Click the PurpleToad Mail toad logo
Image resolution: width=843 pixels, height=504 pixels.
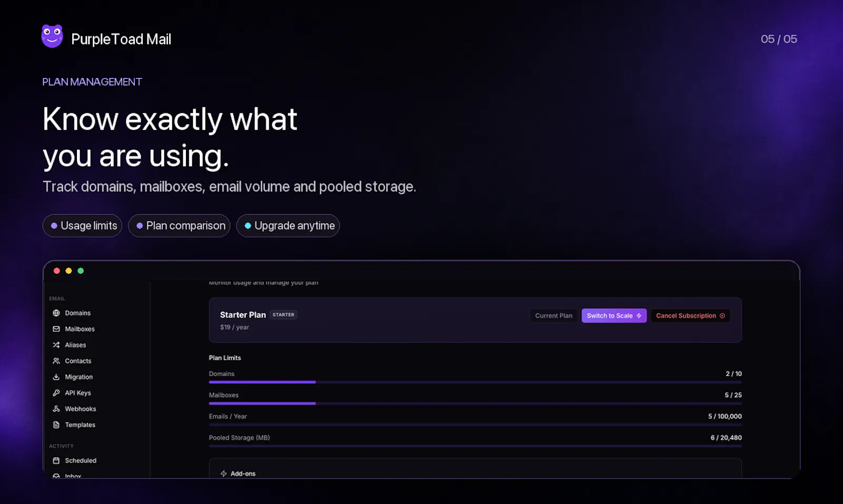pos(52,36)
